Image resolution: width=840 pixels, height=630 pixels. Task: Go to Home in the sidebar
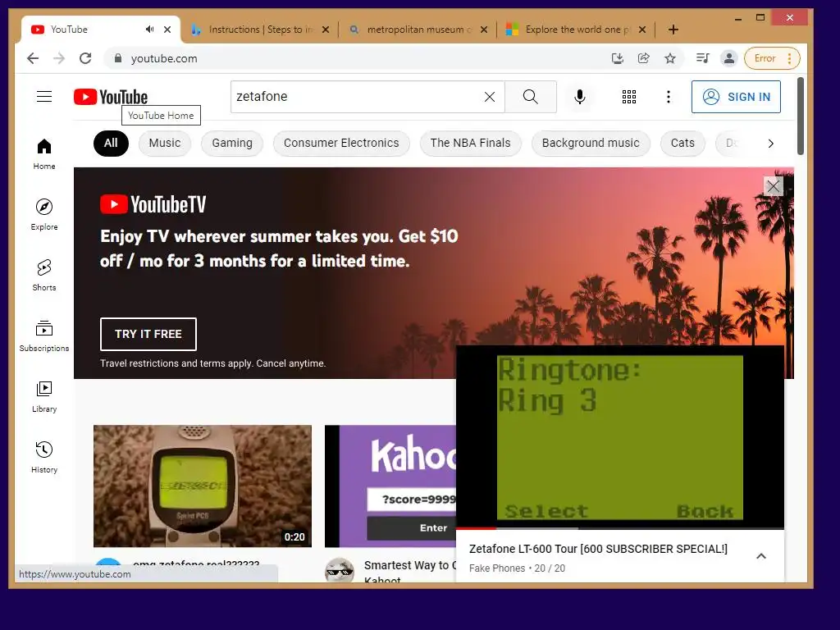44,154
